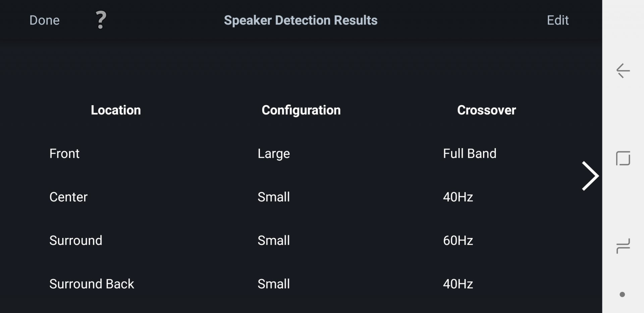Tap Edit to modify speaker results
644x313 pixels.
point(557,20)
